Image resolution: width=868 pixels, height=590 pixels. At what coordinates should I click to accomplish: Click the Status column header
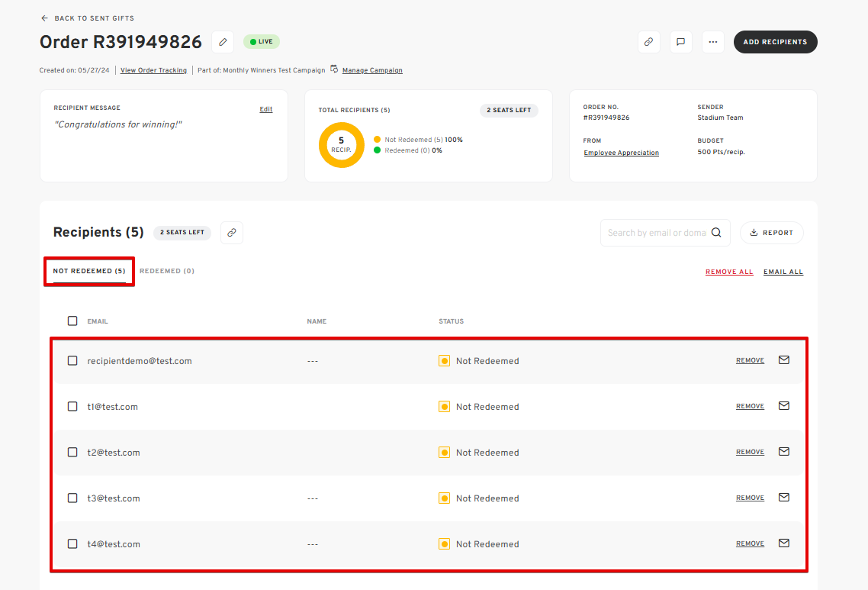tap(451, 321)
